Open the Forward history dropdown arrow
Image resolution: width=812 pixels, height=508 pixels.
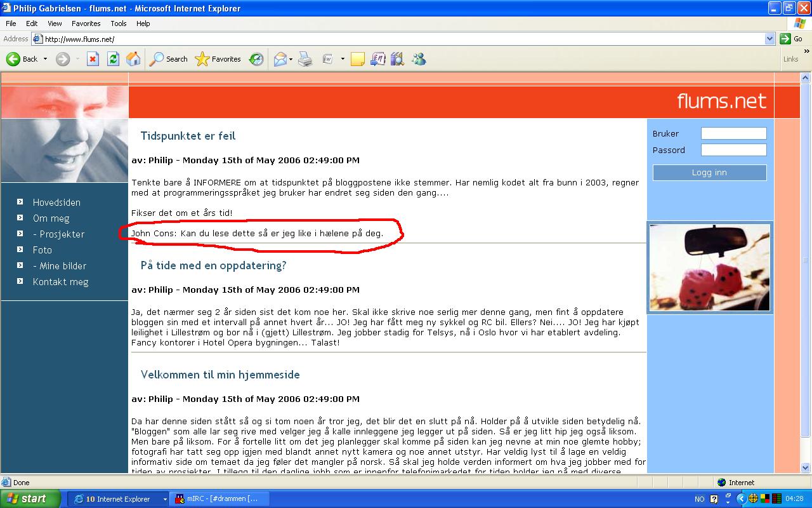pyautogui.click(x=77, y=59)
